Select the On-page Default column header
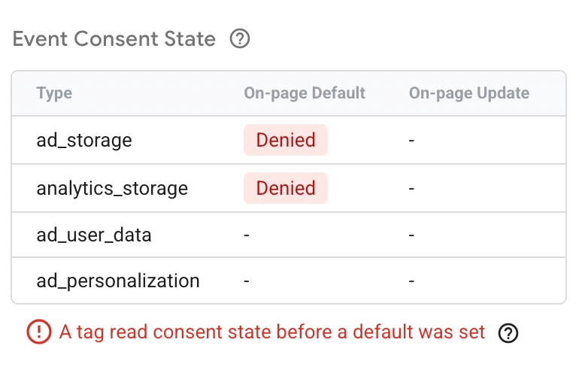 (x=305, y=93)
